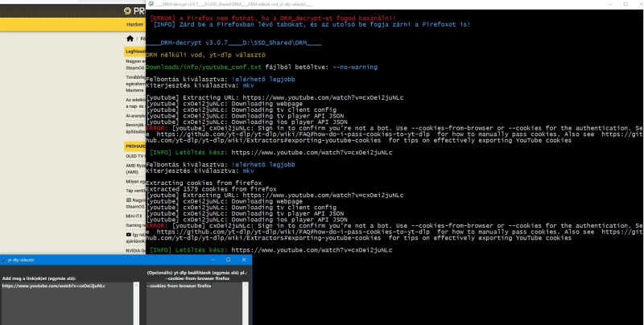The image size is (644, 325).
Task: Click the scroll up arrow of the options box
Action: 246,286
